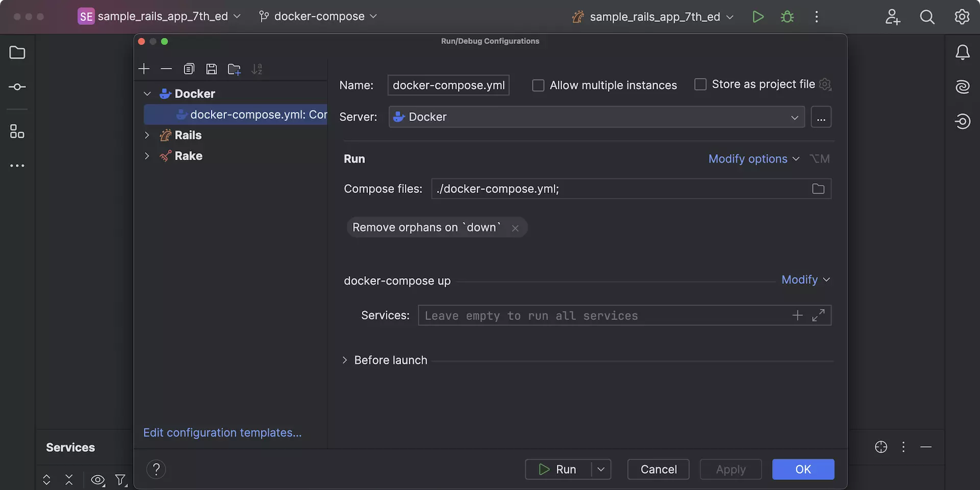Open the AI Assistant spiral icon
The height and width of the screenshot is (490, 980).
pyautogui.click(x=962, y=87)
